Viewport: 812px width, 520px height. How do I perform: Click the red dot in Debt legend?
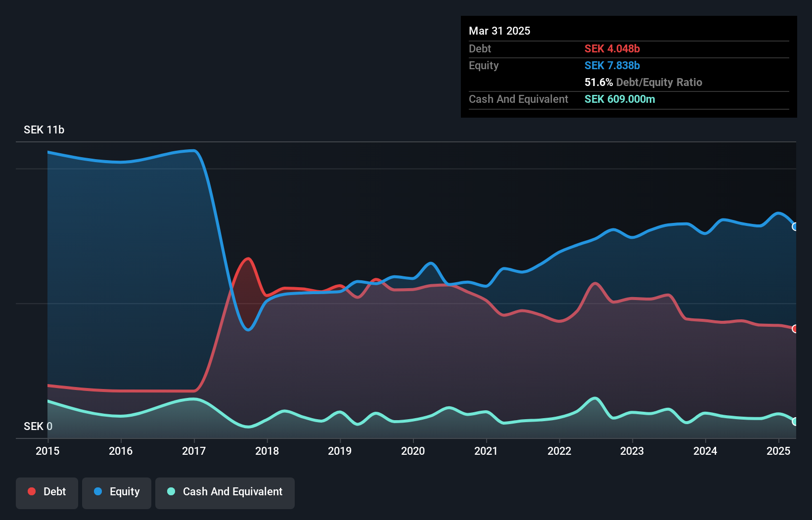point(32,492)
